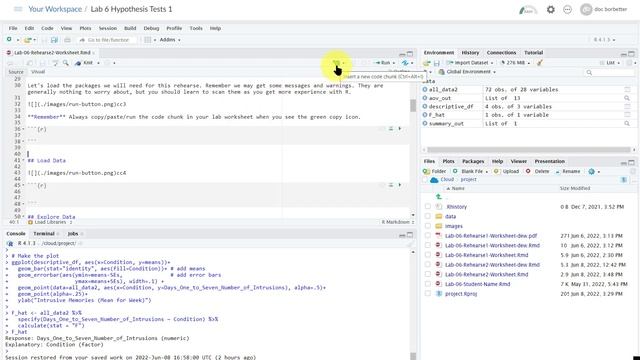Open the more options ellipsis icon in header
This screenshot has width=640, height=360.
(x=567, y=9)
